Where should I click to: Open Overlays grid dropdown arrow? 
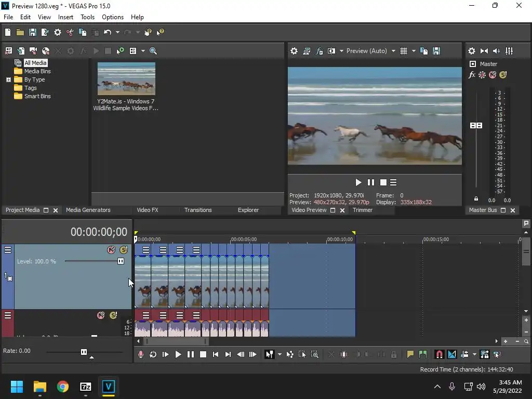coord(414,51)
